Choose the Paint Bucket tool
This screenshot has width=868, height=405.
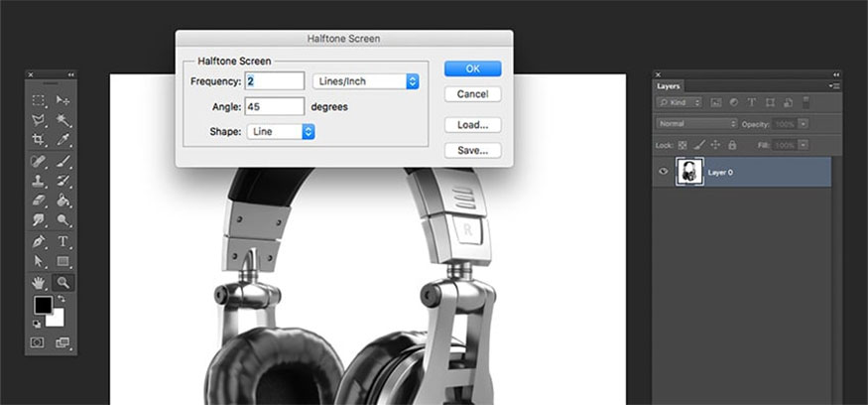click(x=62, y=200)
